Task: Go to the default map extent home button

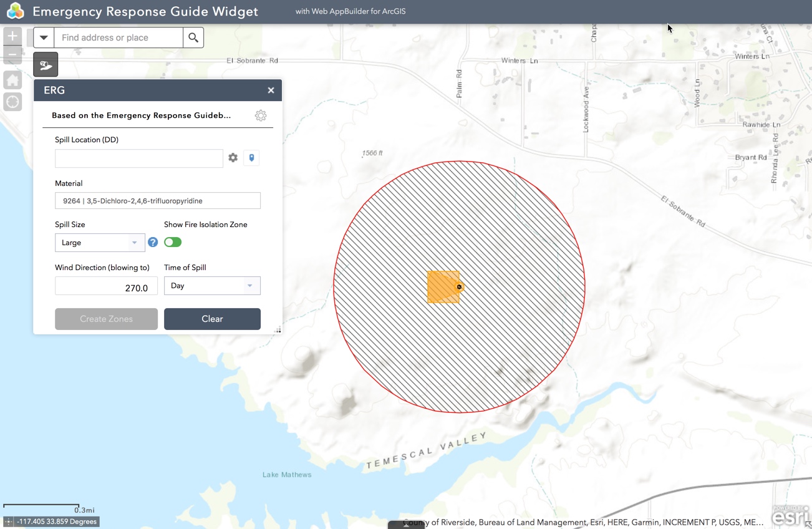Action: [x=12, y=80]
